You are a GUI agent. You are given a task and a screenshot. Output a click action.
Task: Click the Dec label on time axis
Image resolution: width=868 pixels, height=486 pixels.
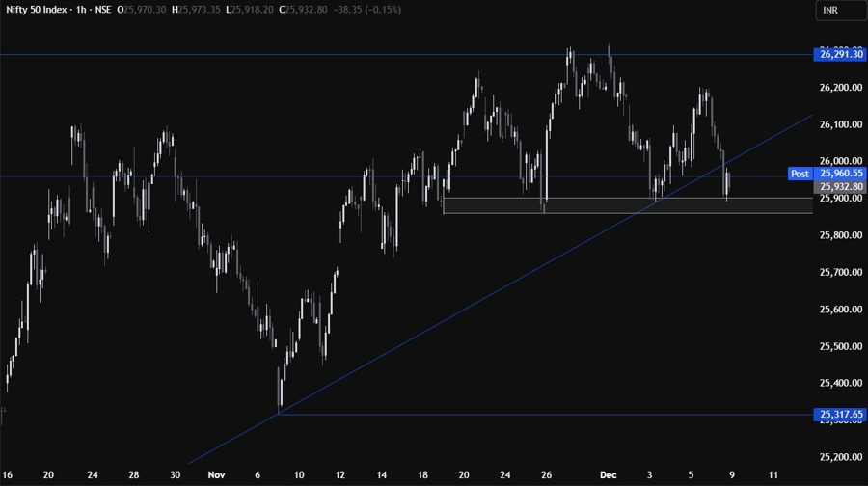pos(609,475)
